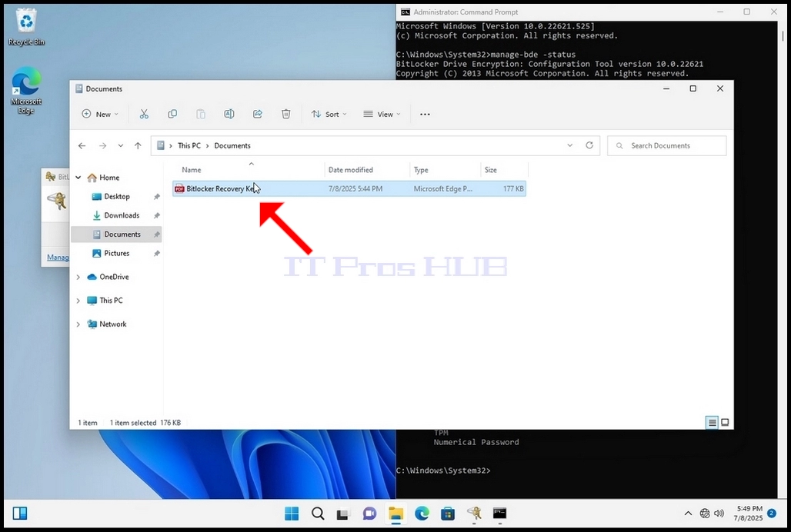
Task: Open Chat icon on taskbar
Action: pos(369,514)
